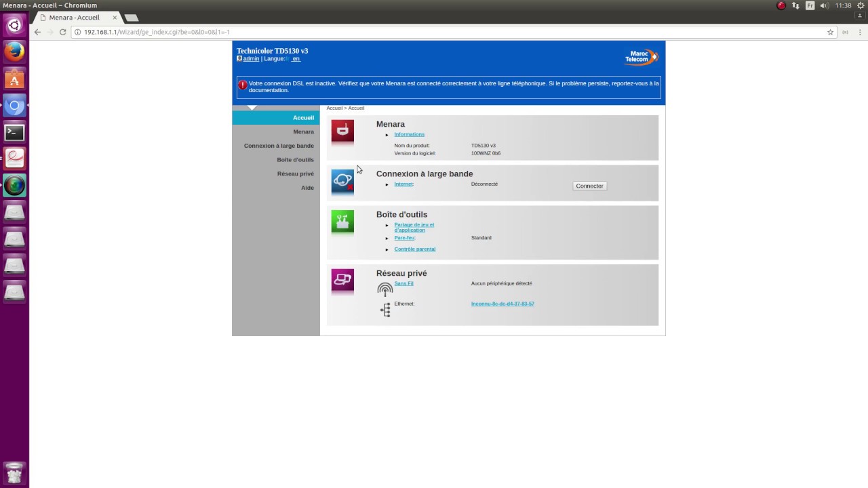Open the sound volume indicator

coord(825,5)
